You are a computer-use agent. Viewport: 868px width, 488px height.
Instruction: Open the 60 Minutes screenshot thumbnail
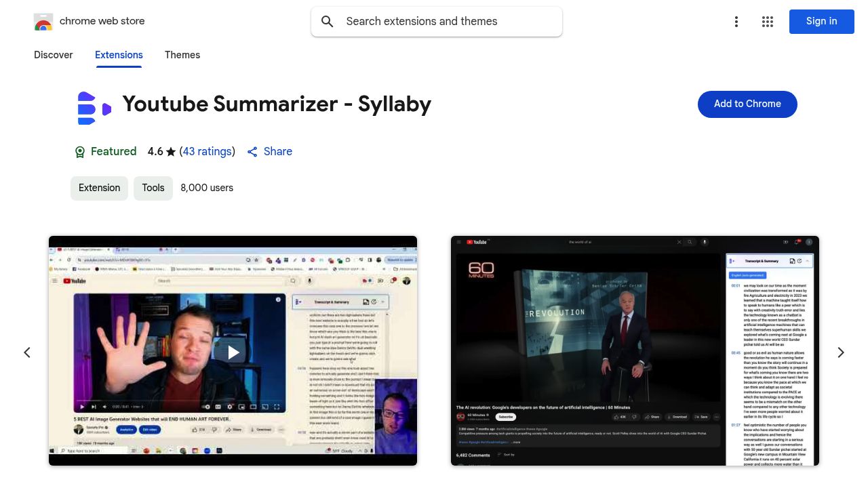(635, 350)
